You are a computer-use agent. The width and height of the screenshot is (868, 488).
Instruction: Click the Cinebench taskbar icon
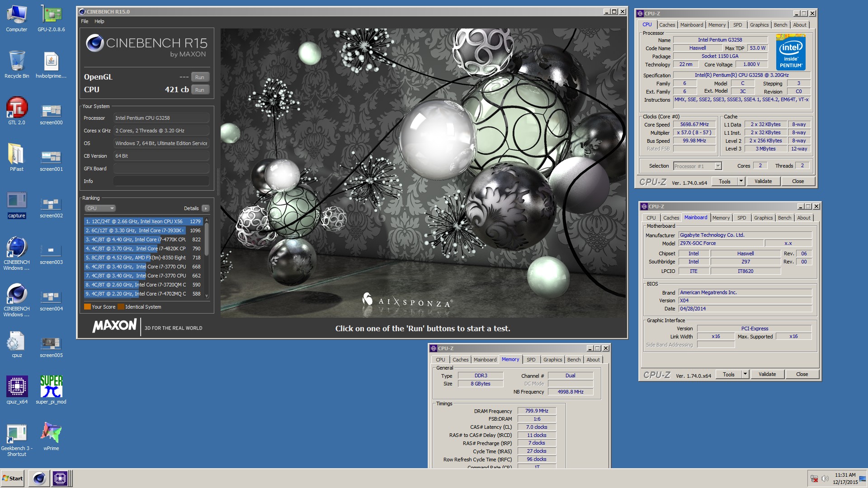click(39, 478)
